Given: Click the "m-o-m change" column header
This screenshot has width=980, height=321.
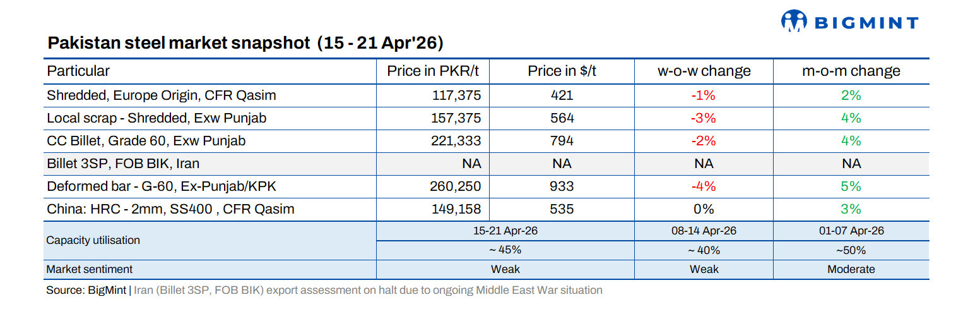Looking at the screenshot, I should pos(851,71).
